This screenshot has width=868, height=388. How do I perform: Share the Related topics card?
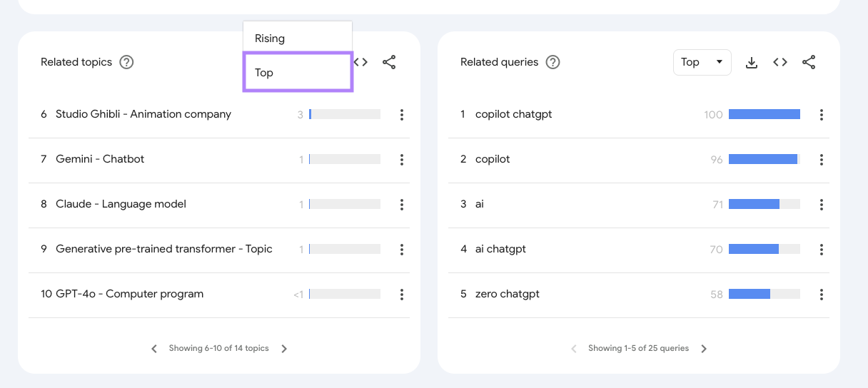389,63
